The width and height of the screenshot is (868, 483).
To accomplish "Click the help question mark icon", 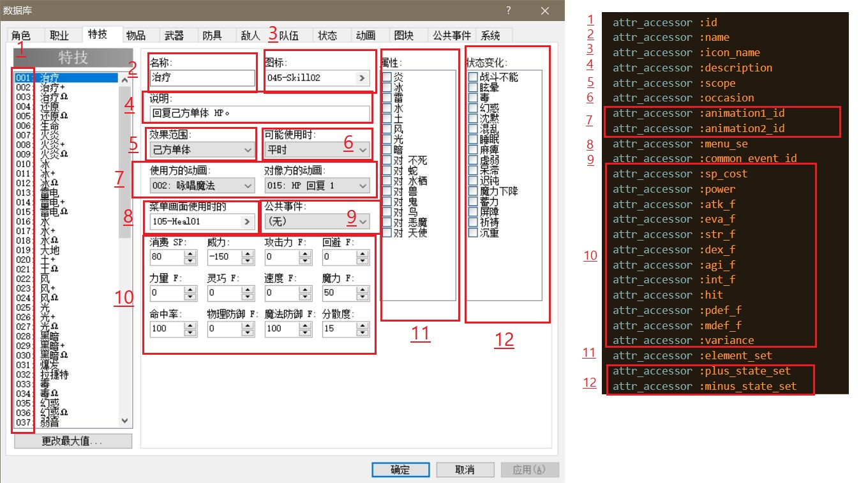I will (x=509, y=11).
